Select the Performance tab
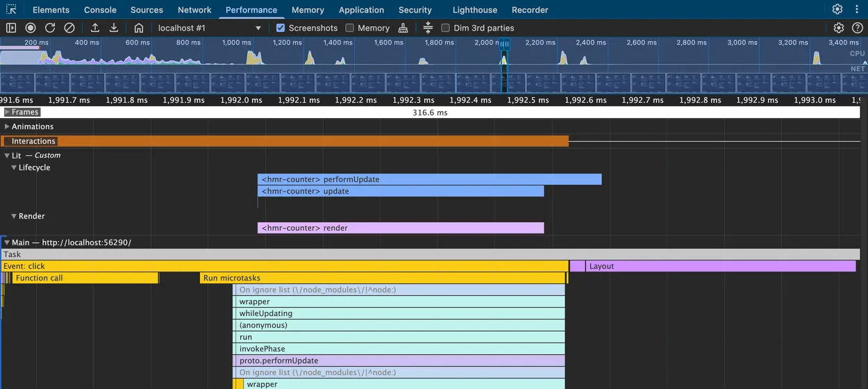The image size is (868, 389). coord(251,10)
